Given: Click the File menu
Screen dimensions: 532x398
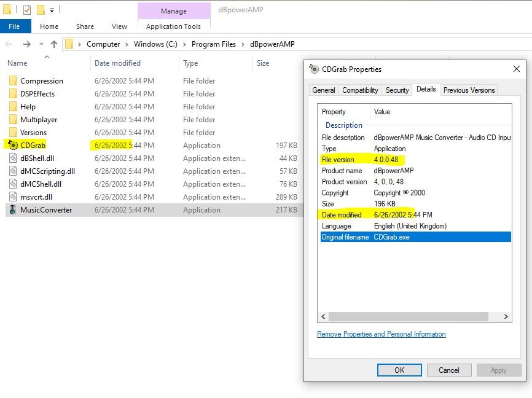Looking at the screenshot, I should (x=15, y=26).
